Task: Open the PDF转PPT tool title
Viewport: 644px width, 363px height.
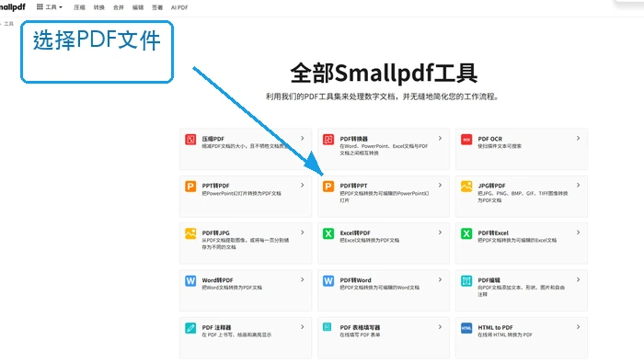Action: [353, 186]
